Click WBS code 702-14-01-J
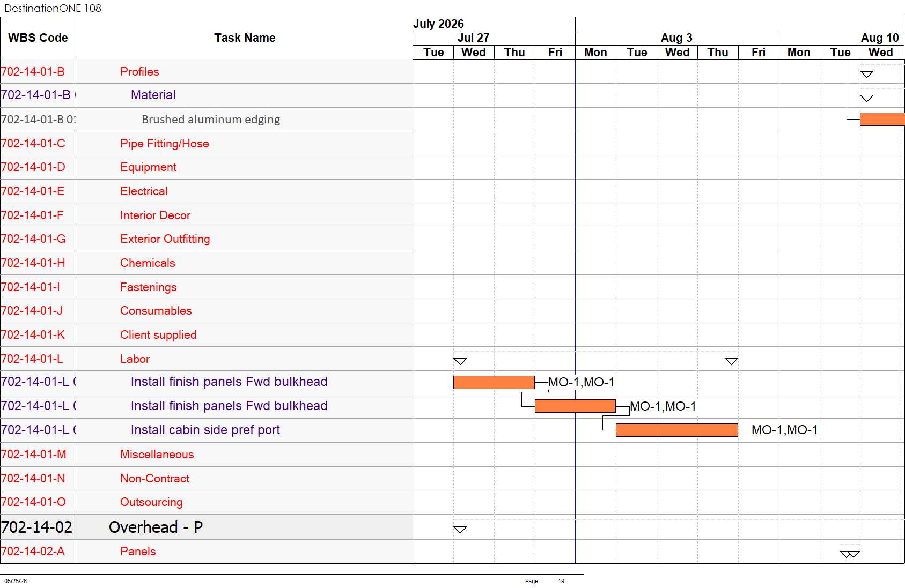This screenshot has height=588, width=905. 31,311
